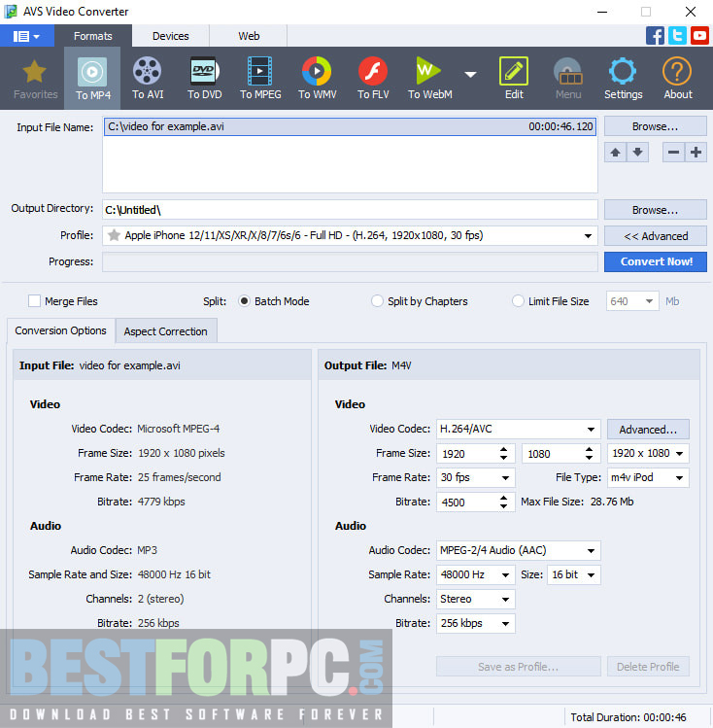Viewport: 713px width, 728px height.
Task: Open the YouTube link icon
Action: [699, 36]
